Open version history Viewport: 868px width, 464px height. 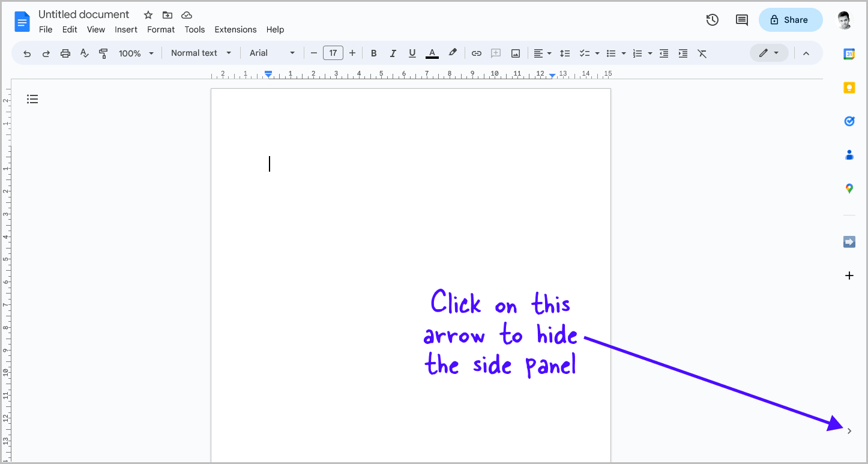click(712, 20)
